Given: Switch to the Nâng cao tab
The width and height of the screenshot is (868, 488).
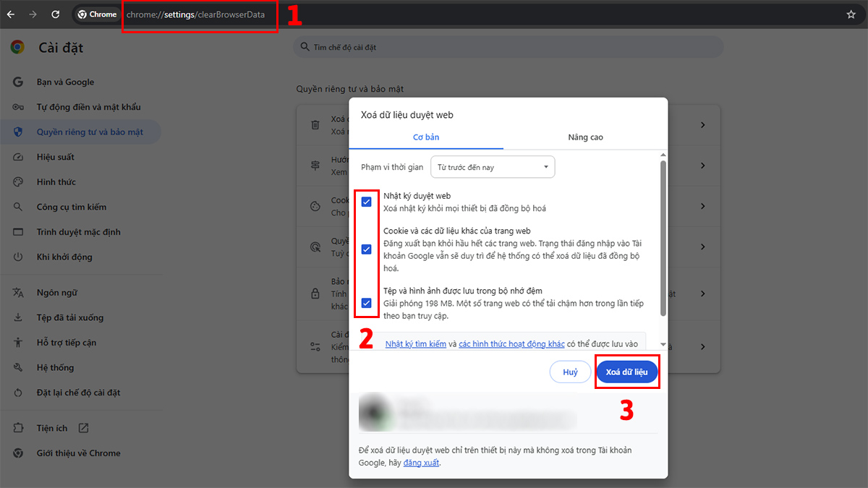Looking at the screenshot, I should pyautogui.click(x=585, y=137).
